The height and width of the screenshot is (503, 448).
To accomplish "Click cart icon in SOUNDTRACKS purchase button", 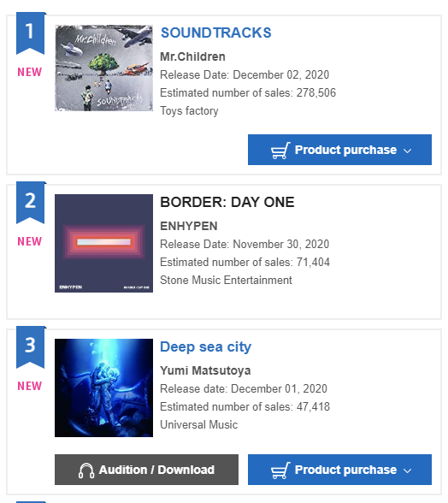I will pyautogui.click(x=280, y=151).
